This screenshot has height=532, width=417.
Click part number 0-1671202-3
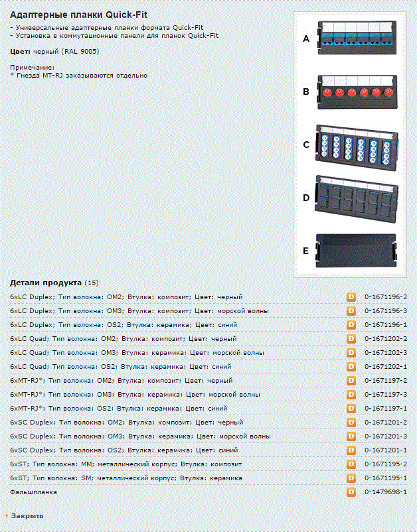[386, 352]
